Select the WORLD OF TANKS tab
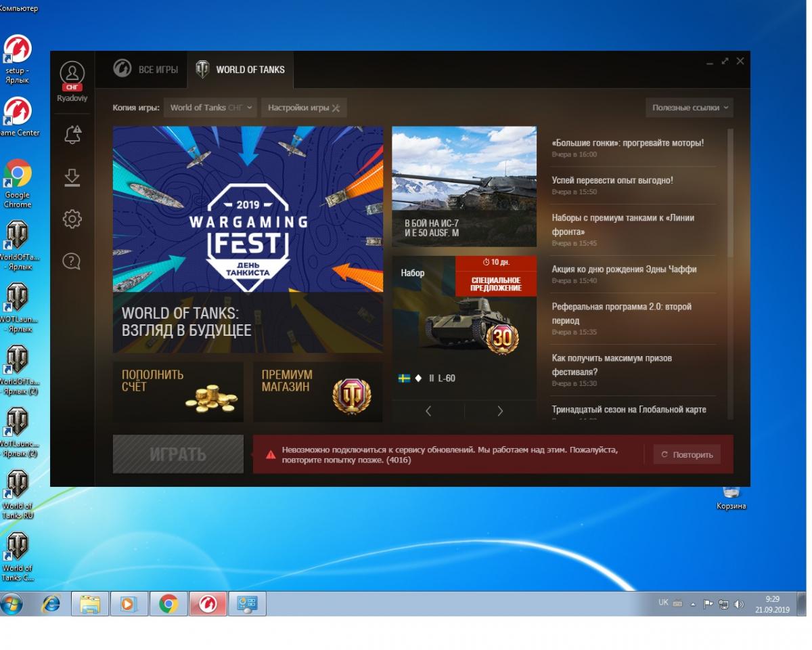This screenshot has width=812, height=650. (240, 69)
